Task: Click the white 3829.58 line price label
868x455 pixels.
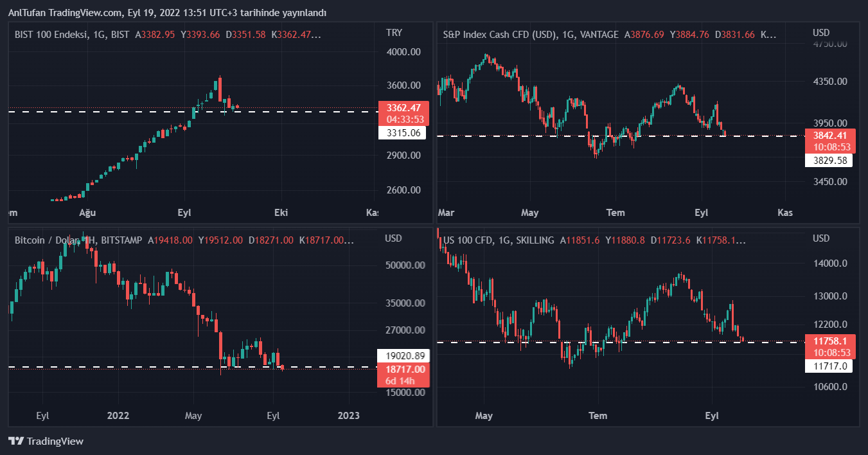Action: (x=829, y=161)
